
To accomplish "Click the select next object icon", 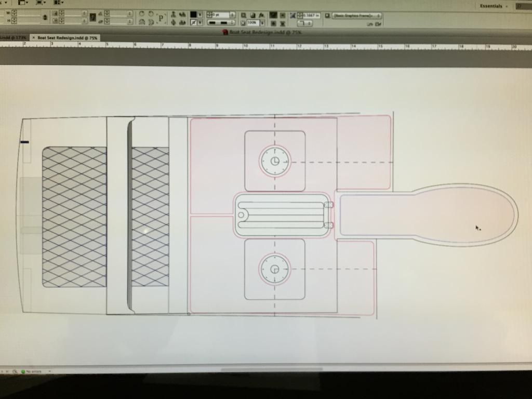I will point(182,22).
